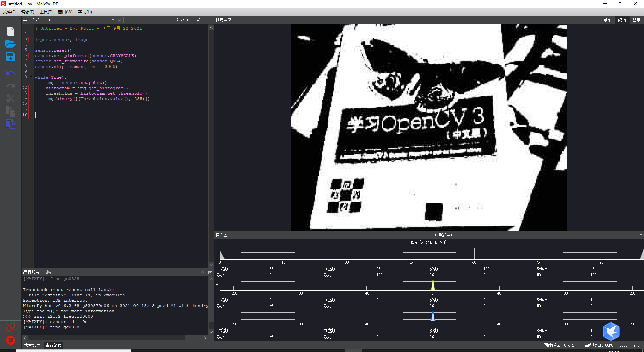Viewport: 644px width, 352px height.
Task: Click the editor scrollbar up arrow
Action: tap(211, 28)
